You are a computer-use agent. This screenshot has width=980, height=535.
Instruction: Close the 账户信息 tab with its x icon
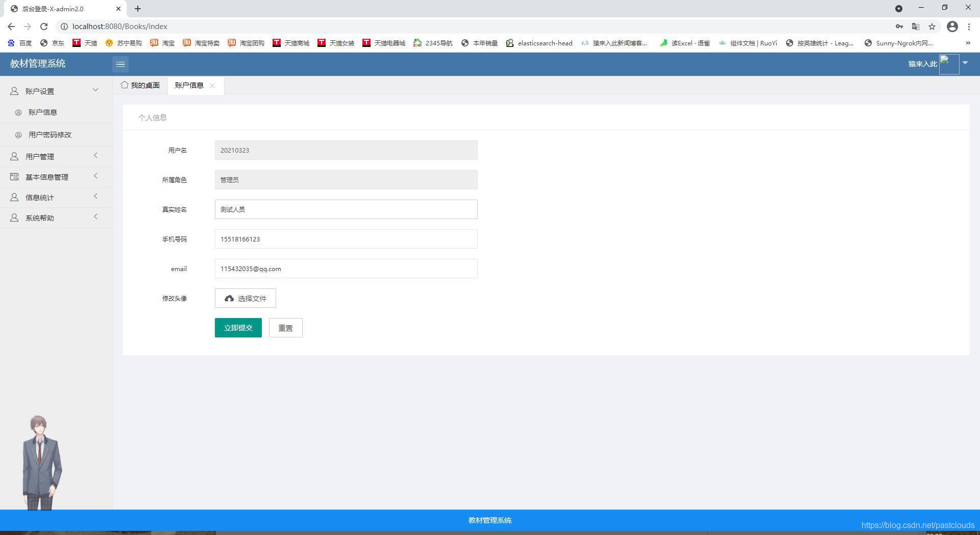point(212,85)
